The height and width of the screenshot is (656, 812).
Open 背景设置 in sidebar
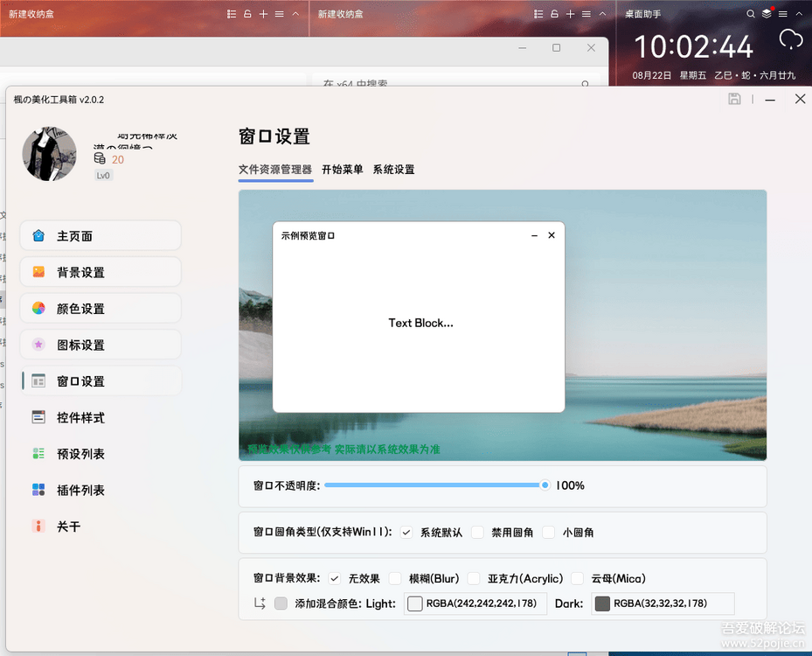tap(101, 272)
